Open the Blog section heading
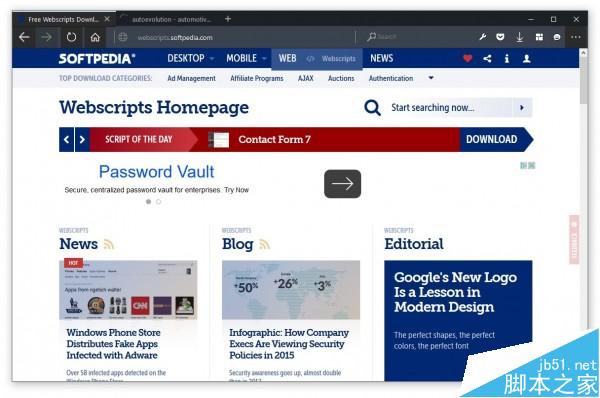Screen dimensions: 600x398 pyautogui.click(x=238, y=244)
